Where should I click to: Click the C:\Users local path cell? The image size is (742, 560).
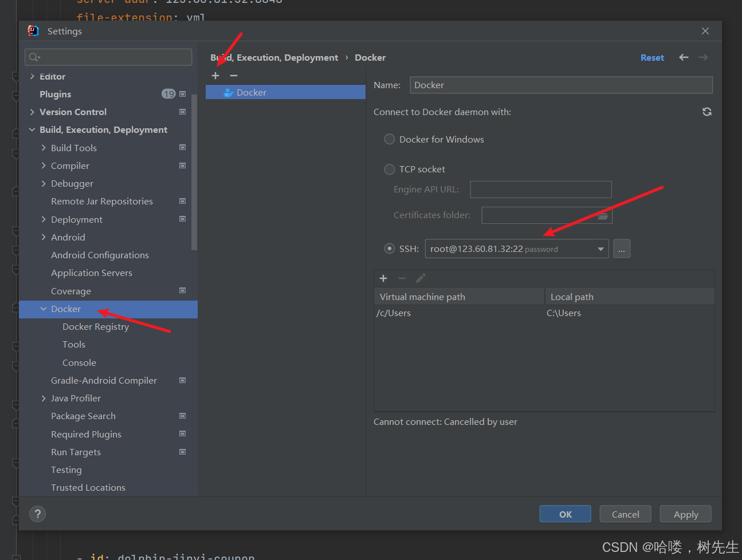click(629, 313)
